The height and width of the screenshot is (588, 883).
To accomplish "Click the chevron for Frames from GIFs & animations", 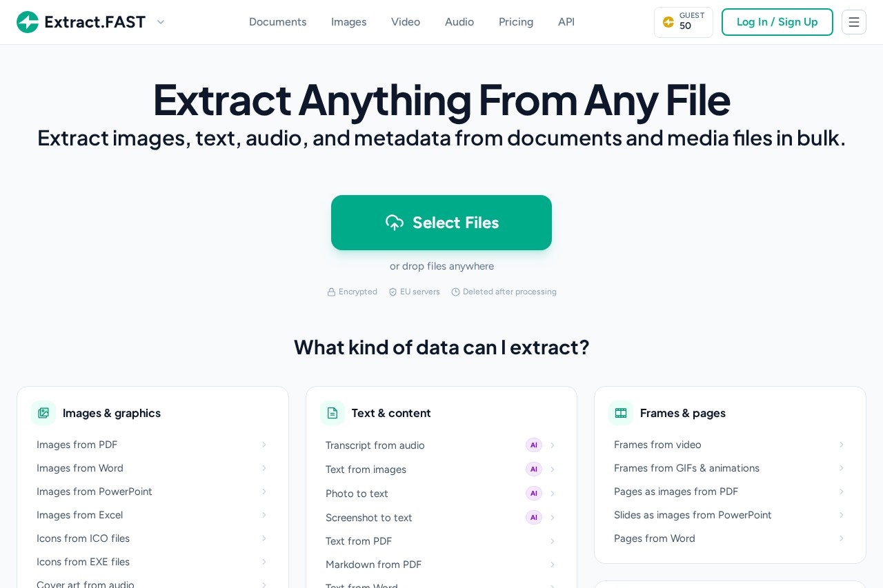I will (x=841, y=468).
